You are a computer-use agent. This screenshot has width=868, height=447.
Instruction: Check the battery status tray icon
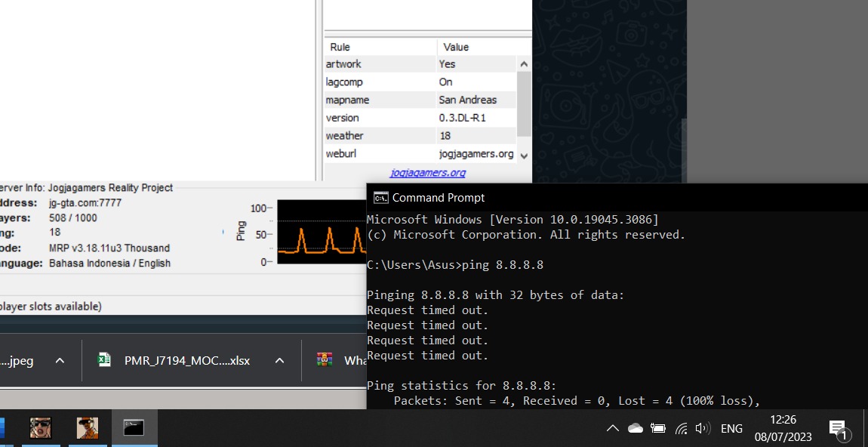pos(657,428)
